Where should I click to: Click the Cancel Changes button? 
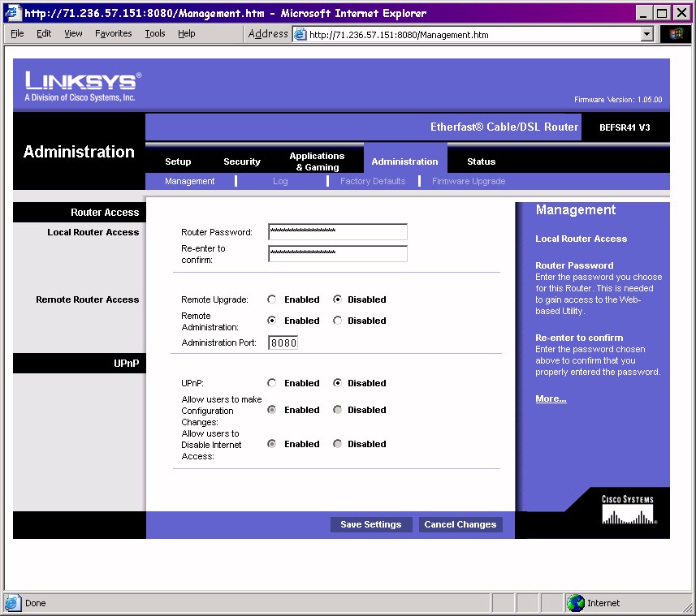click(460, 524)
